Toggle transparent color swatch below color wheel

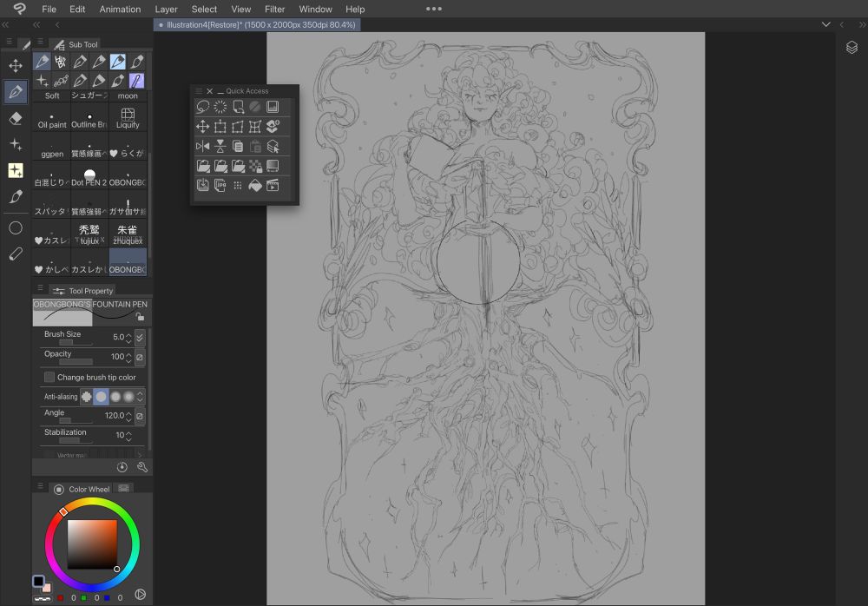[x=42, y=599]
